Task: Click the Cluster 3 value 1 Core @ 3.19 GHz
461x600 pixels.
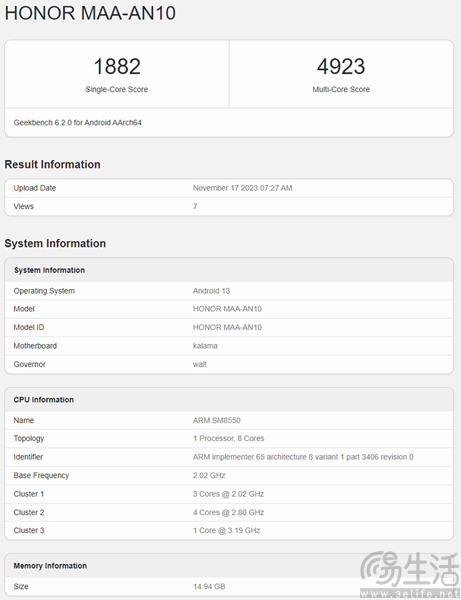Action: click(226, 530)
